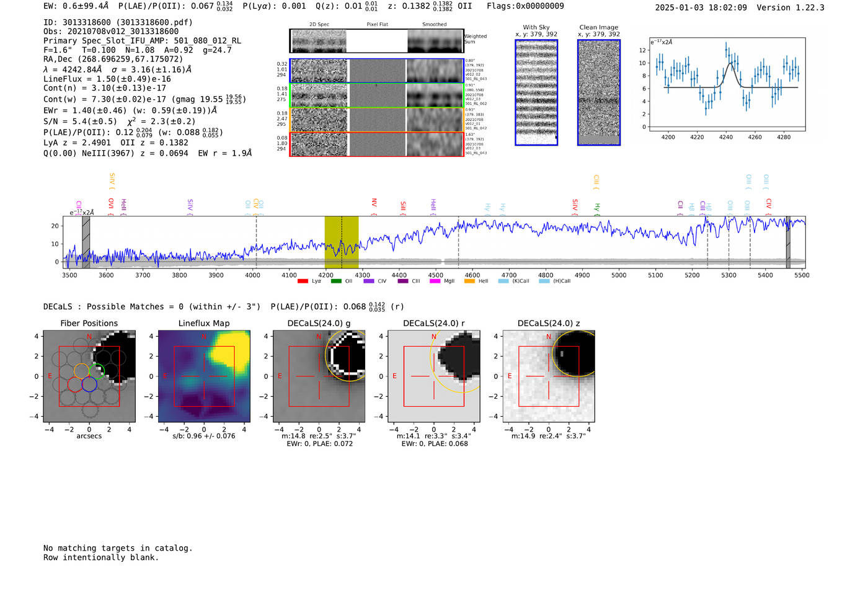Click the green OII legend swatch
Image resolution: width=868 pixels, height=591 pixels.
pyautogui.click(x=336, y=281)
